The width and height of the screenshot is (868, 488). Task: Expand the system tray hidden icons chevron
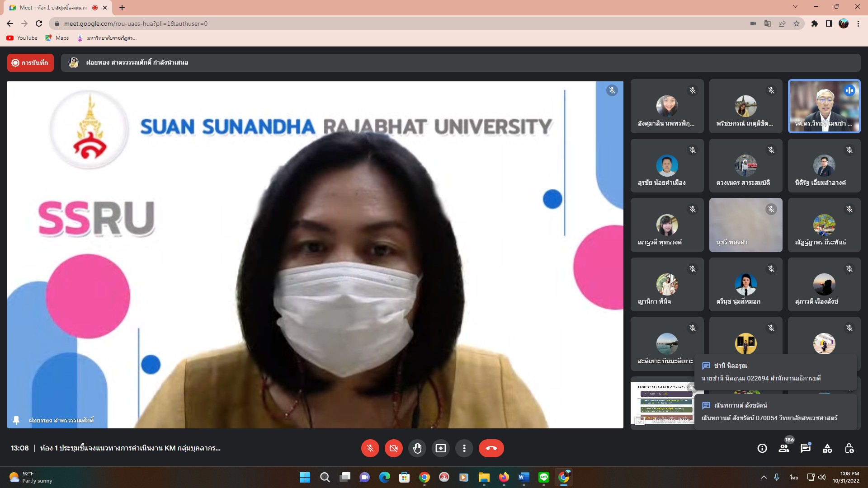764,477
